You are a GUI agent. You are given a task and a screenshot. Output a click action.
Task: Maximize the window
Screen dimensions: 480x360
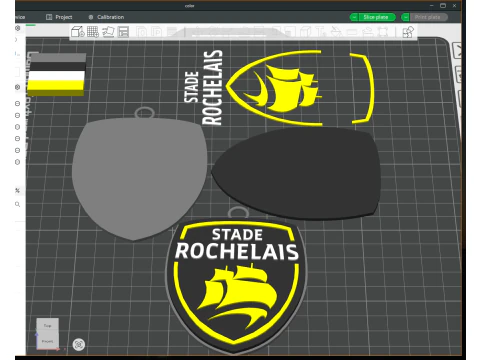tap(443, 5)
